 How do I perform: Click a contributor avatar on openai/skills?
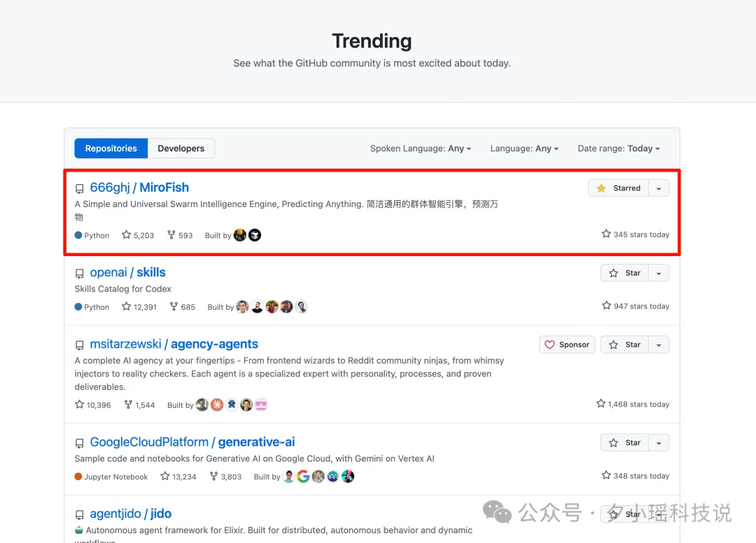[x=242, y=306]
